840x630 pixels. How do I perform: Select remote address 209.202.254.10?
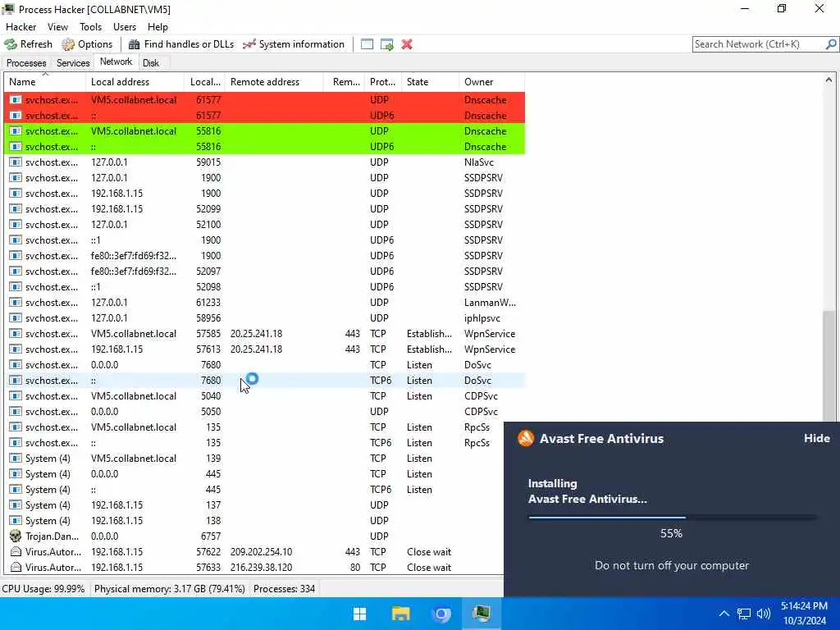tap(262, 552)
